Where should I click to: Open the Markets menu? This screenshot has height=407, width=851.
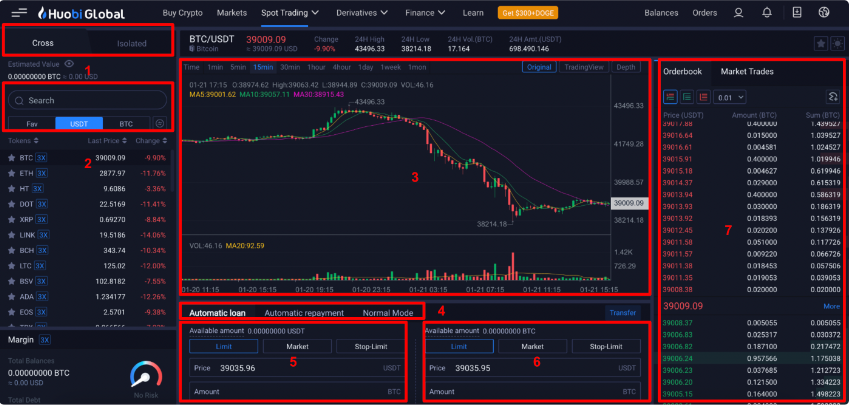point(232,13)
